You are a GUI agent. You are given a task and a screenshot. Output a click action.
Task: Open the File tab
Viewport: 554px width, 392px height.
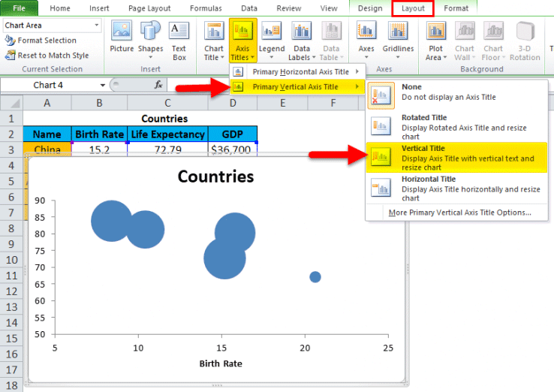pos(19,8)
